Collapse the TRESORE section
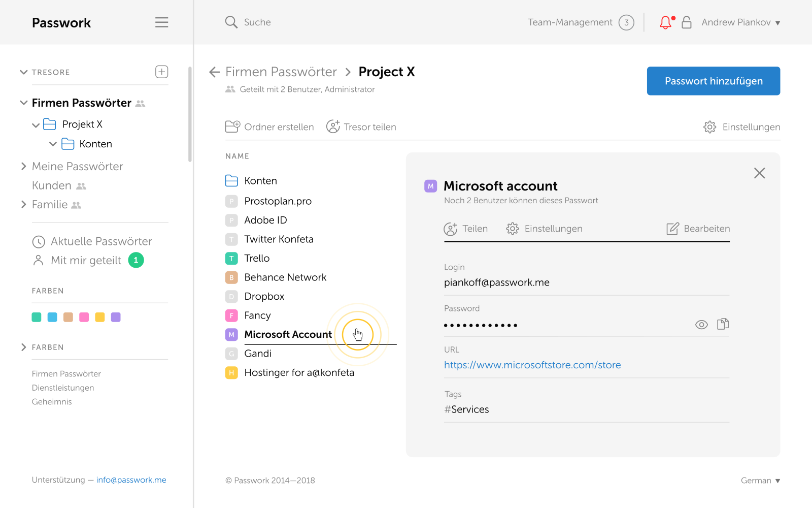Viewport: 812px width, 508px height. click(x=23, y=72)
